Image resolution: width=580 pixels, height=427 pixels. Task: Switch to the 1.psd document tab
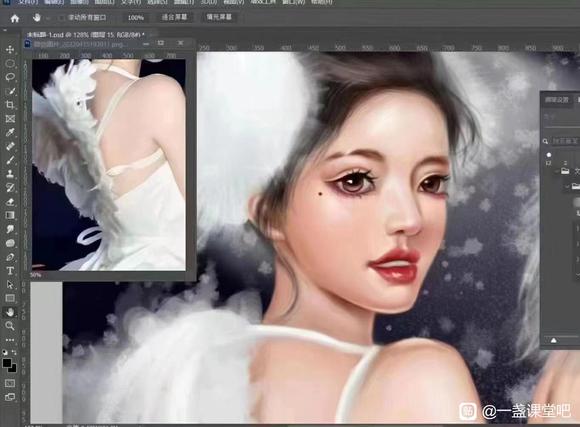(86, 35)
